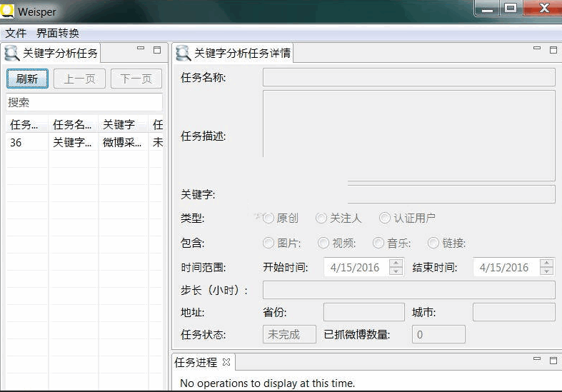Close the Weisper window
Image resolution: width=562 pixels, height=392 pixels.
[x=544, y=9]
